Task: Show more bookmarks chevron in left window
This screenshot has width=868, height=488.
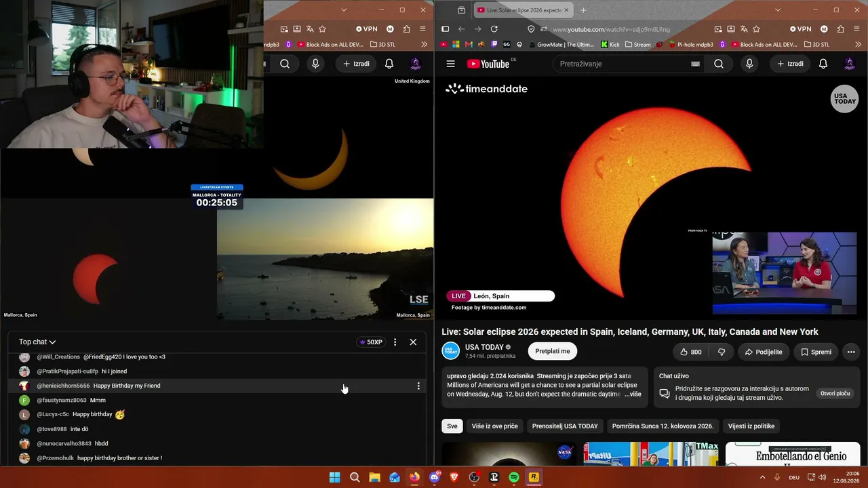Action: pyautogui.click(x=425, y=45)
